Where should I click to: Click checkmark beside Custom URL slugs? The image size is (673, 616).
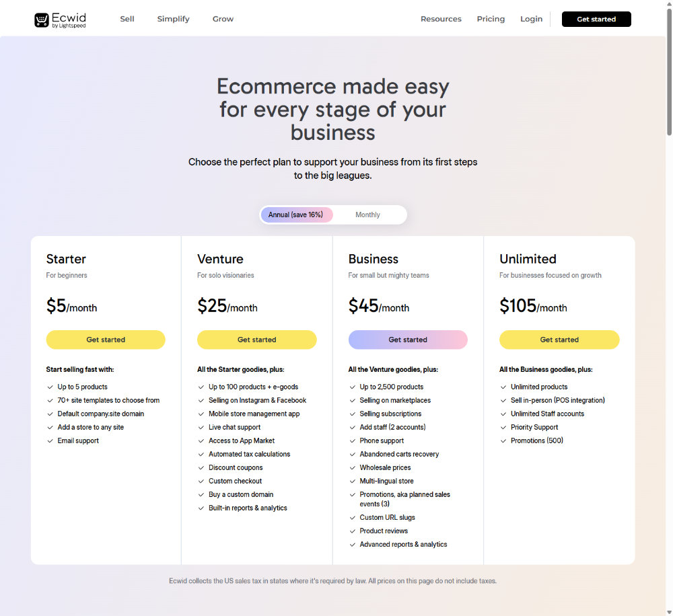352,518
